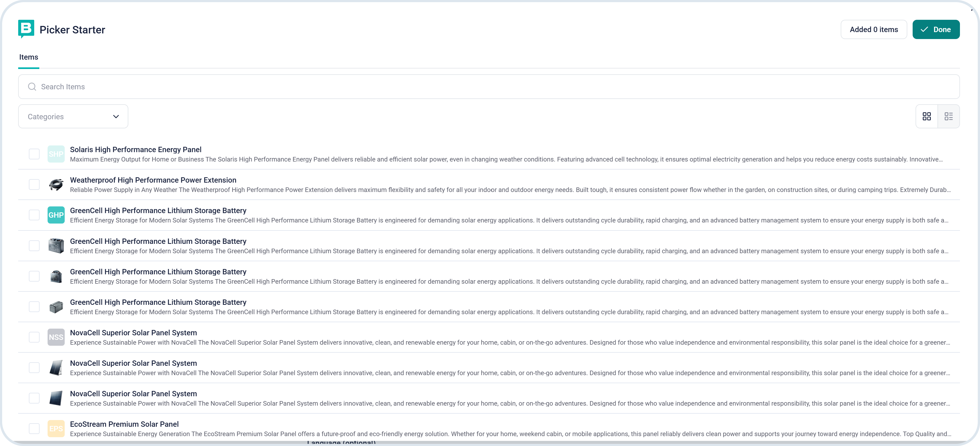Expand Categories using the chevron arrow
This screenshot has width=980, height=446.
click(x=116, y=117)
